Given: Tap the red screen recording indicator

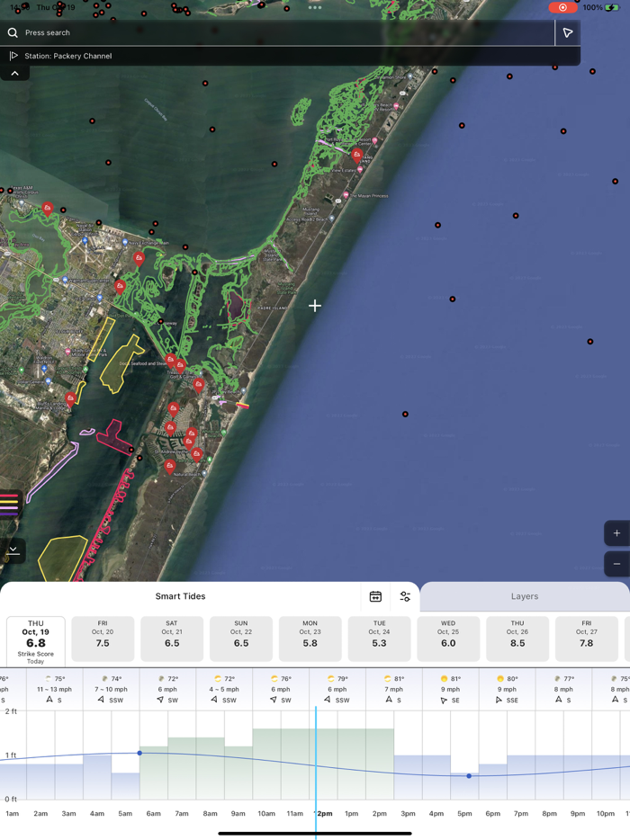Looking at the screenshot, I should (x=562, y=7).
